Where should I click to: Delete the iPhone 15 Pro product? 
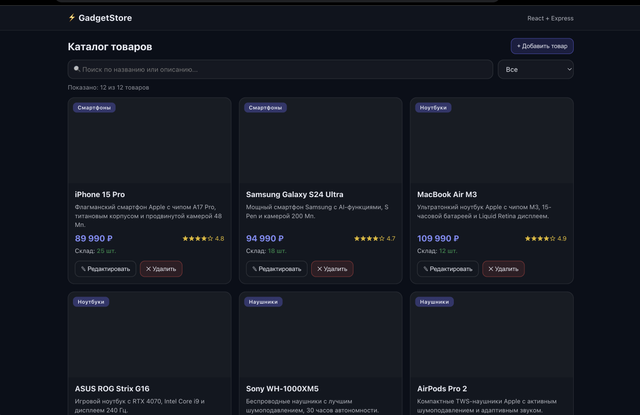pyautogui.click(x=161, y=269)
